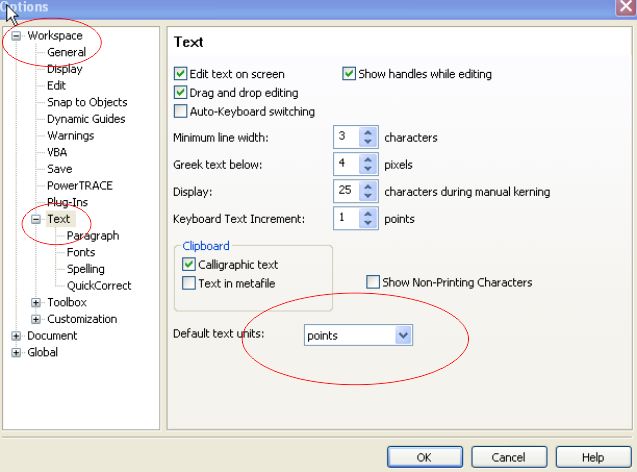Select VBA in the options tree
The width and height of the screenshot is (637, 472).
coord(57,152)
